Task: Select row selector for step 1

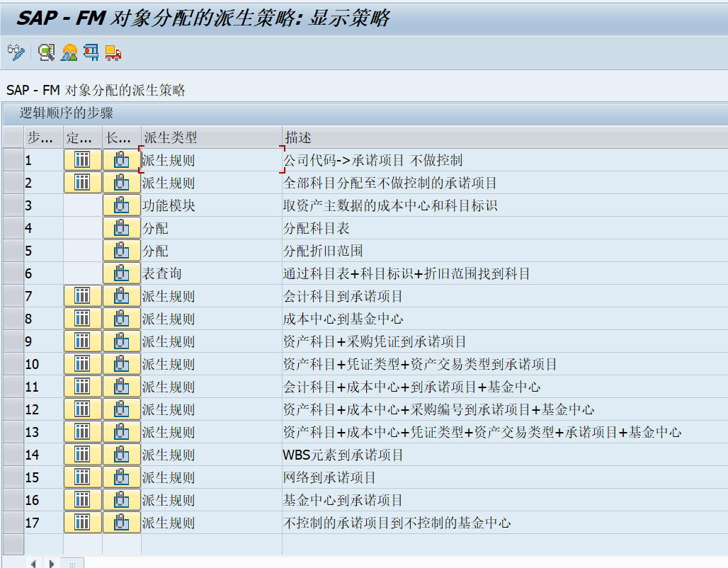Action: click(13, 160)
